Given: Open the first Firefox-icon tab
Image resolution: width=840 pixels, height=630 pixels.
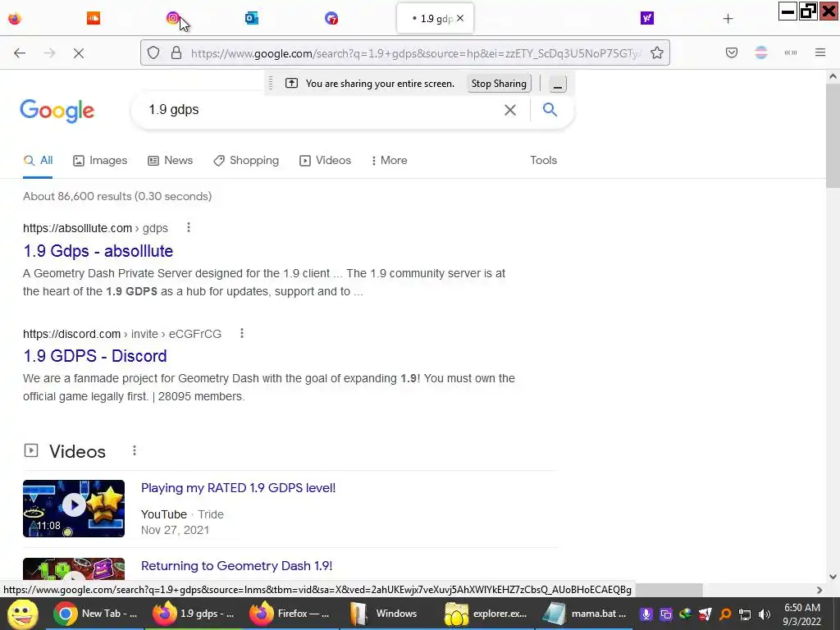Looking at the screenshot, I should 15,18.
